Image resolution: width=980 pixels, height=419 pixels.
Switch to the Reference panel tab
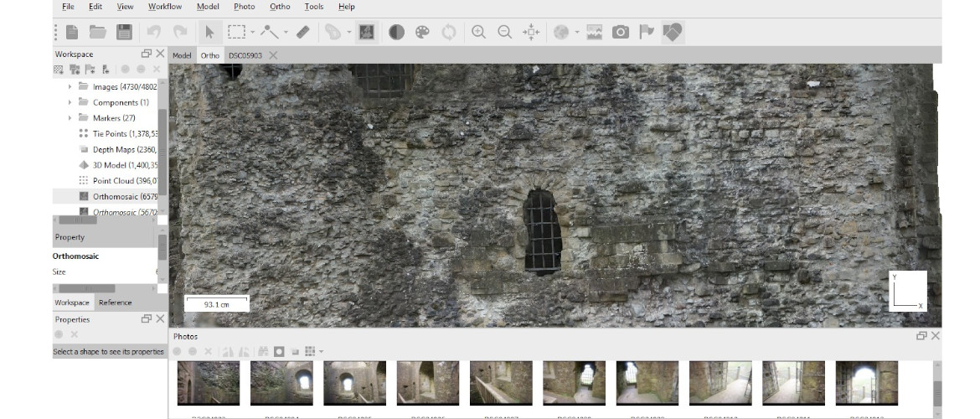coord(115,303)
